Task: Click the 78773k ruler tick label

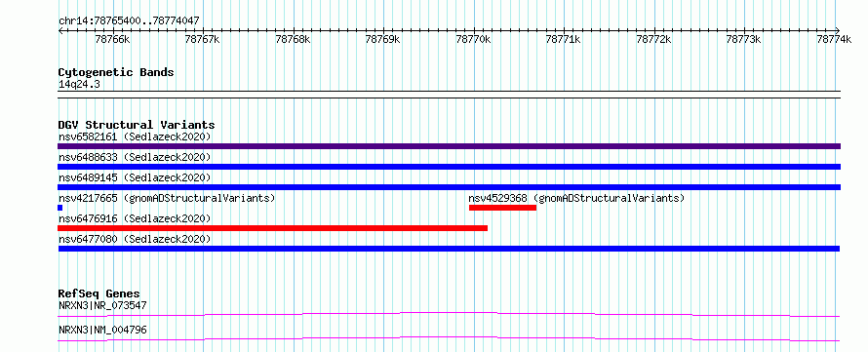Action: (x=744, y=39)
